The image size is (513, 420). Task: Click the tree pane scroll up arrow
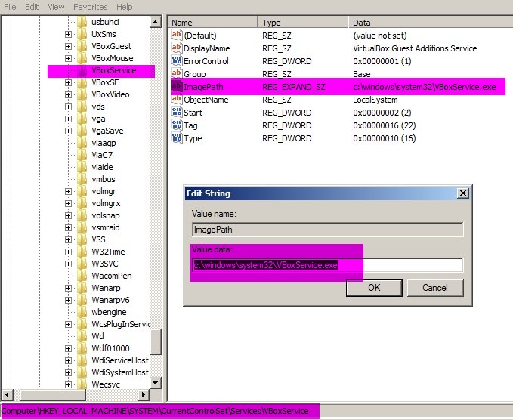click(x=156, y=22)
